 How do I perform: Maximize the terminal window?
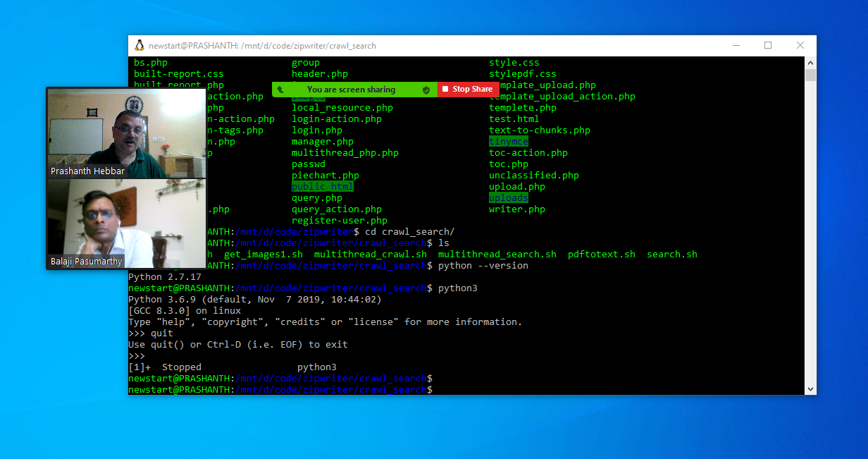(768, 46)
